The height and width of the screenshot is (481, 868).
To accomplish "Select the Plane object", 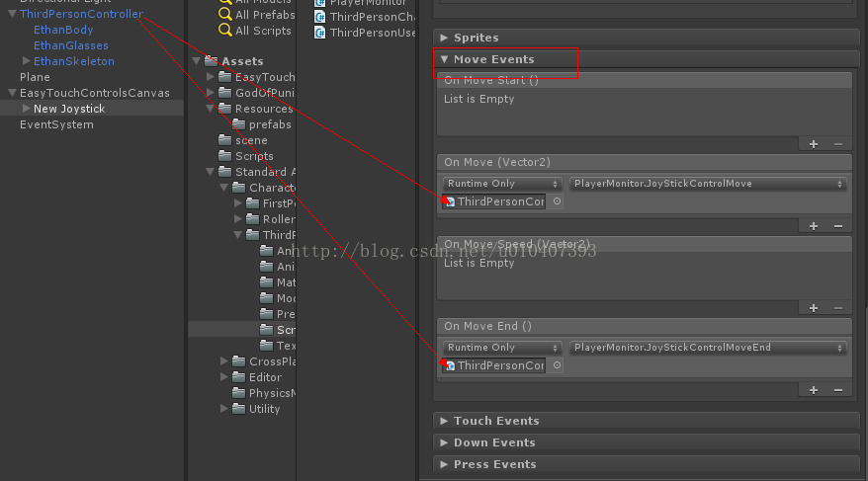I will point(35,77).
